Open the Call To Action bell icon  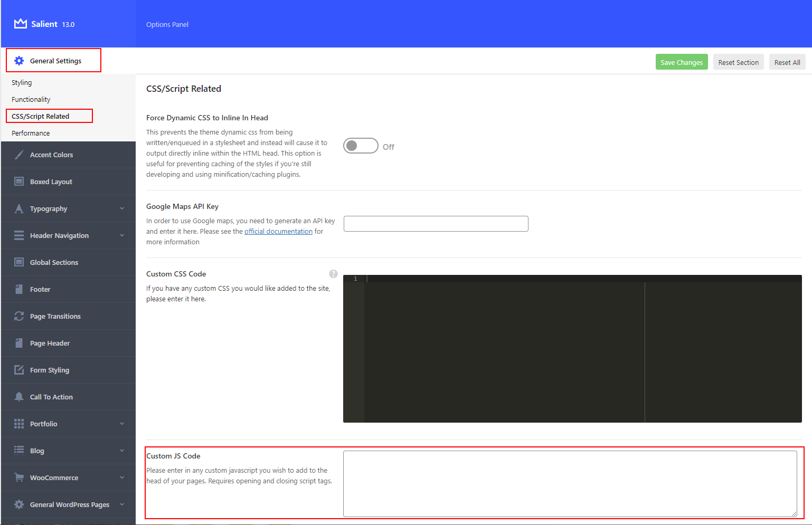tap(18, 396)
